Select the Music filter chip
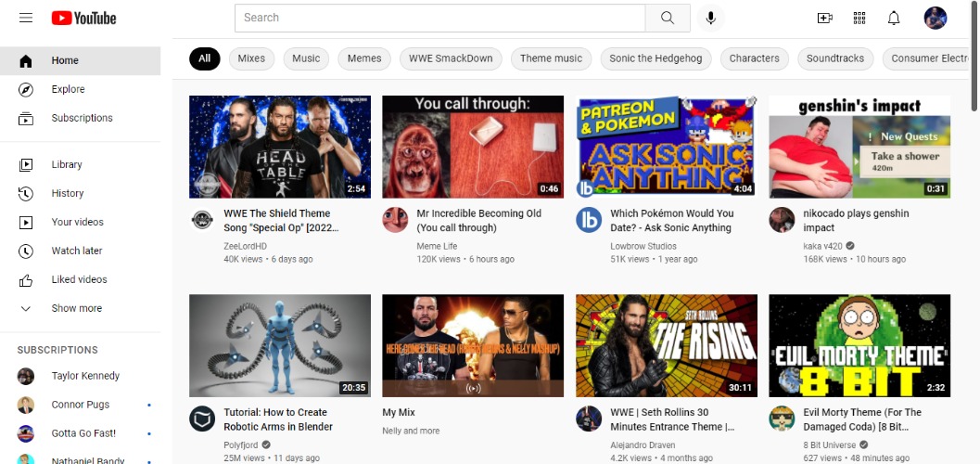The height and width of the screenshot is (464, 980). (x=306, y=58)
